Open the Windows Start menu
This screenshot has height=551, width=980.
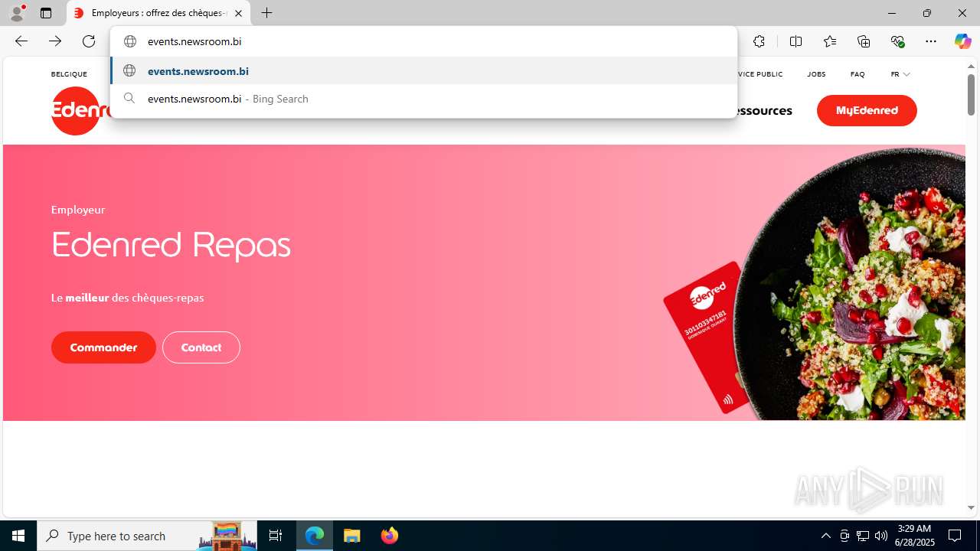click(18, 536)
